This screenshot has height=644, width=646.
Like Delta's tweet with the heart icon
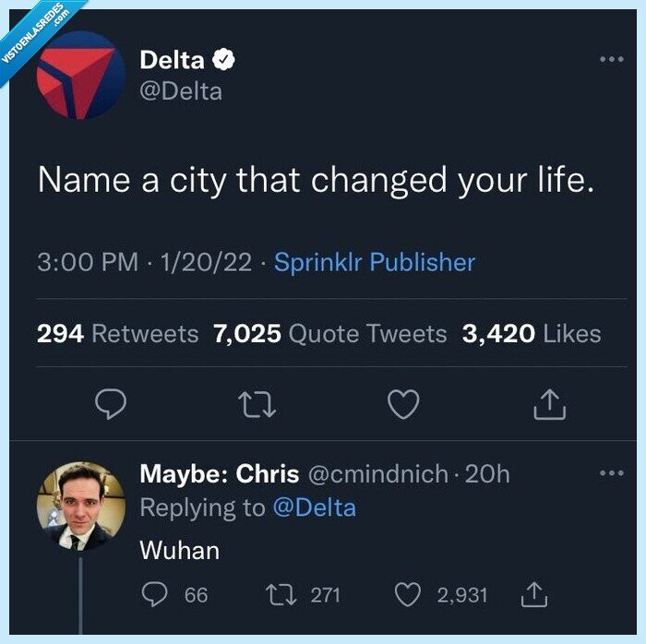(403, 403)
